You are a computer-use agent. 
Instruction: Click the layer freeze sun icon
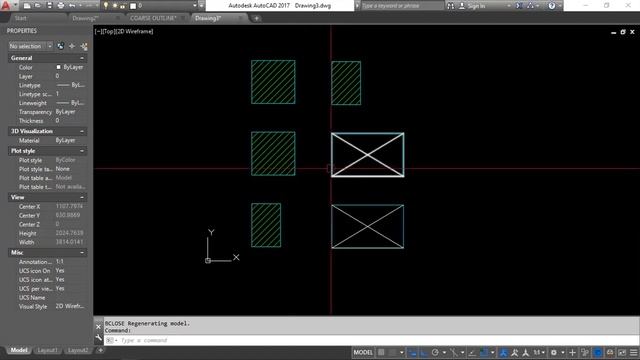115,6
